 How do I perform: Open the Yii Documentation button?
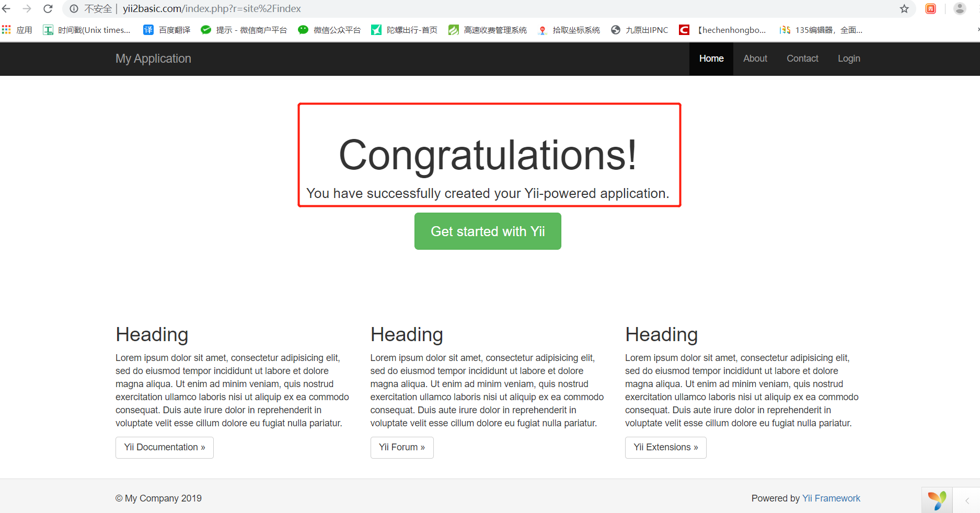(165, 448)
